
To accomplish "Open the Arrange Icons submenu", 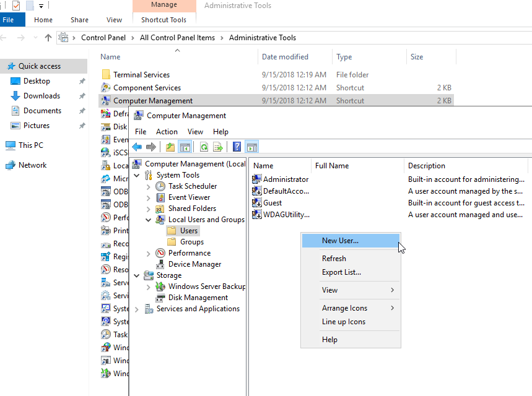I will click(351, 308).
